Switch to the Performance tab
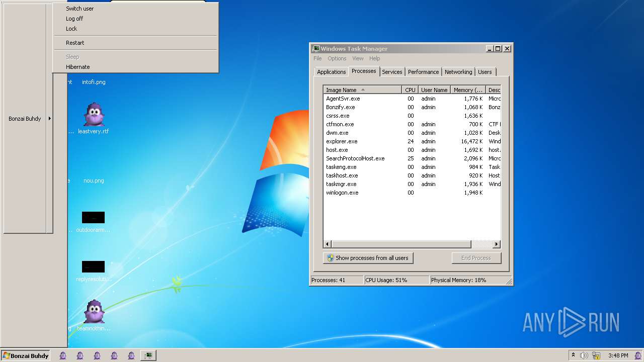The image size is (644, 362). pyautogui.click(x=424, y=72)
